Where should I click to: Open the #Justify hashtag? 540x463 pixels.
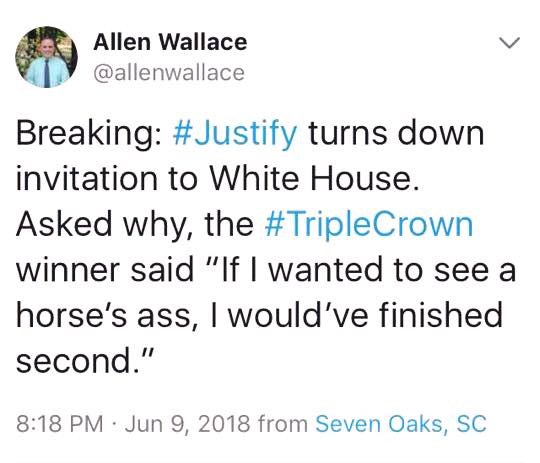coord(235,134)
